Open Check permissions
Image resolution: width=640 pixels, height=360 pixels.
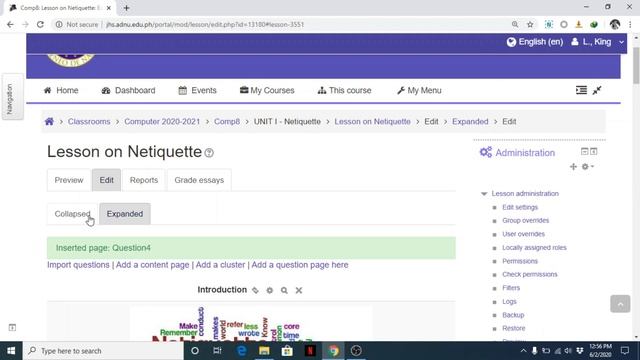pos(530,274)
